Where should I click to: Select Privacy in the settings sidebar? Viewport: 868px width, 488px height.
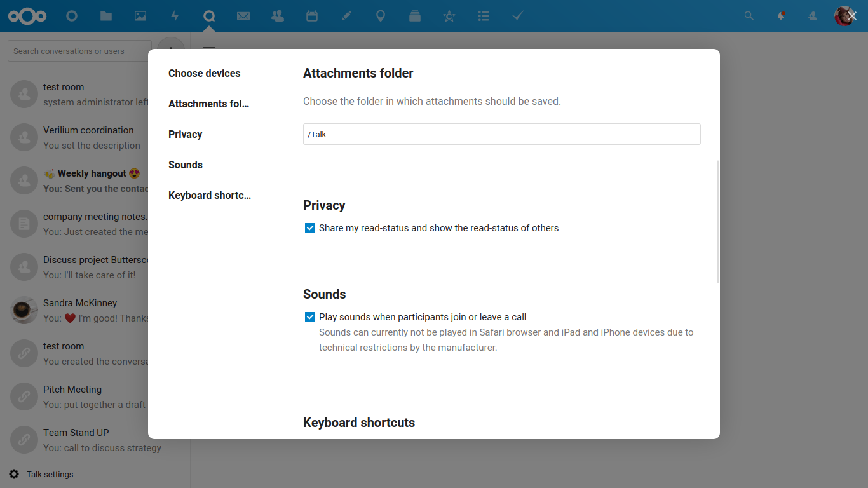pos(185,134)
